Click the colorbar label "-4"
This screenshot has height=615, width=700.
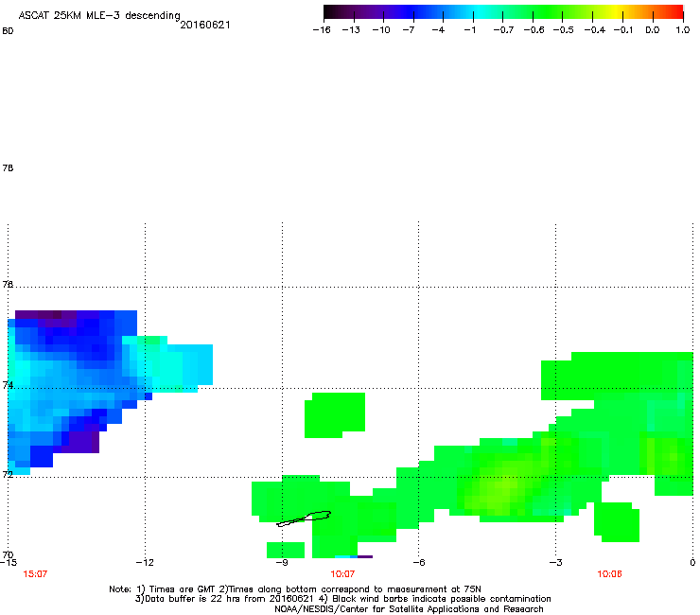438,30
